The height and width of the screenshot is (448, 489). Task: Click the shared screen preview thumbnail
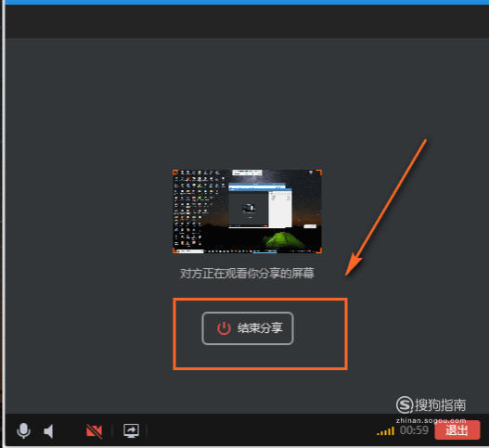(x=248, y=211)
